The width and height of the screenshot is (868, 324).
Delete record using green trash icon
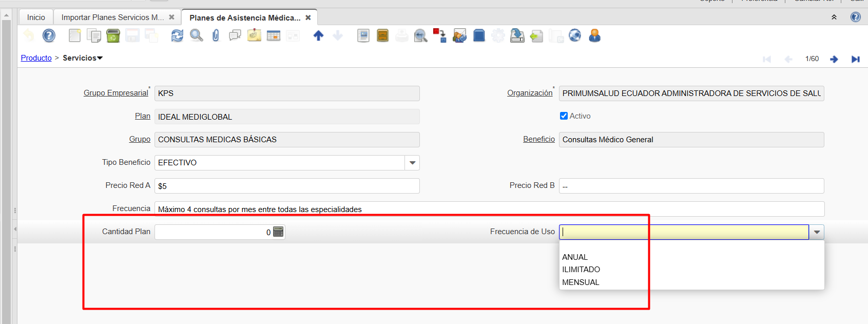(113, 35)
